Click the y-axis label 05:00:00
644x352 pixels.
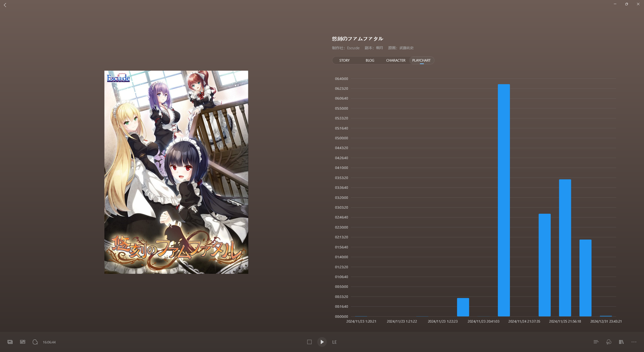pyautogui.click(x=341, y=138)
